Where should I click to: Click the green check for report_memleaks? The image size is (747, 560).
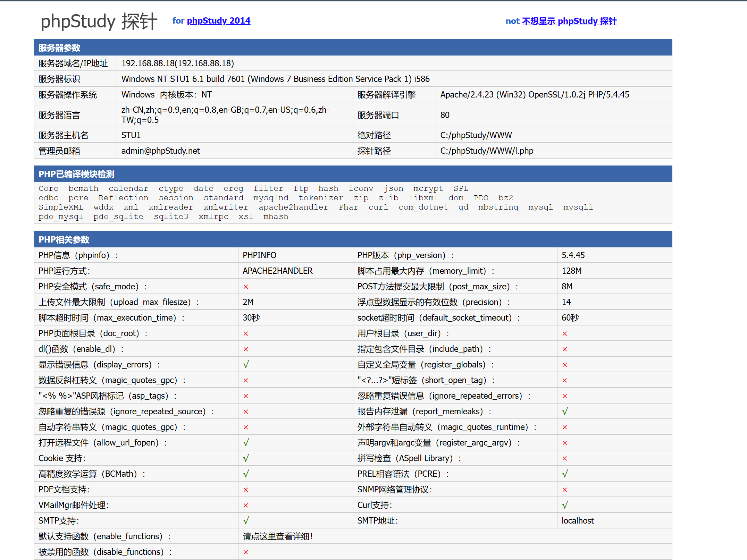point(565,411)
